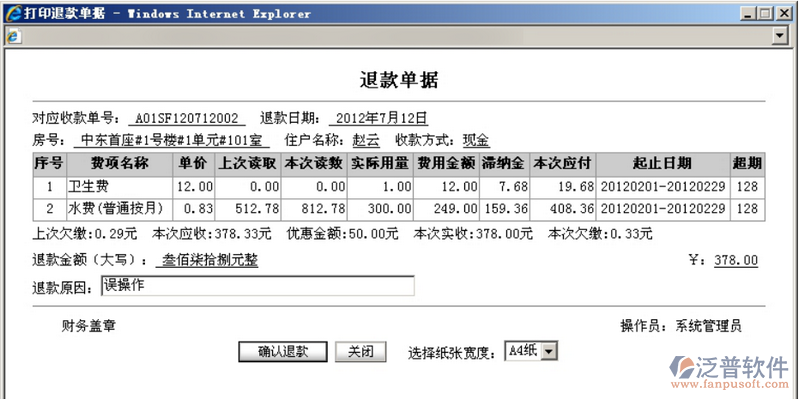
Task: Open the address bar dropdown arrow
Action: click(x=780, y=36)
